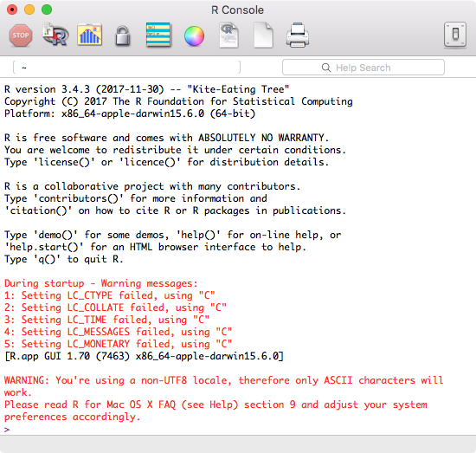This screenshot has height=453, width=476.
Task: Click the Help Search field
Action: 363,68
